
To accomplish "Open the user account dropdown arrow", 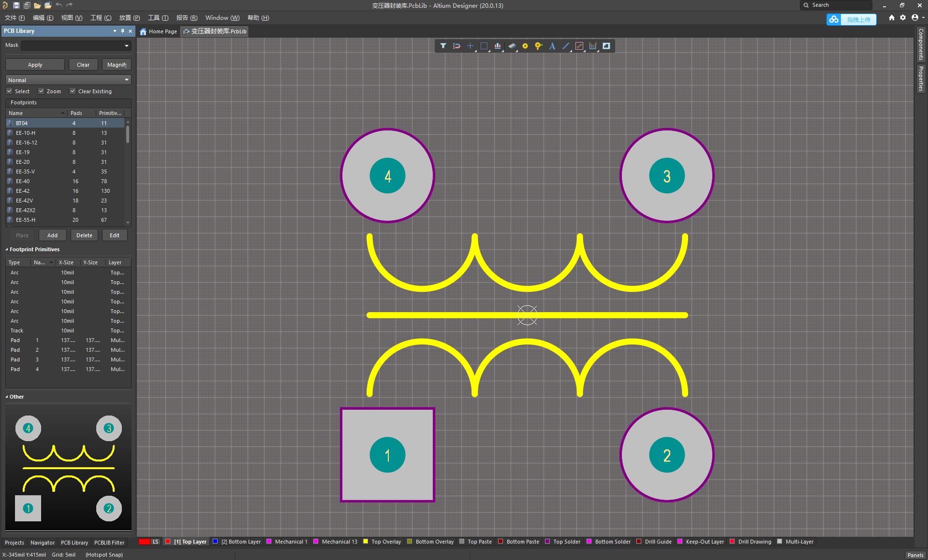I will coord(923,18).
